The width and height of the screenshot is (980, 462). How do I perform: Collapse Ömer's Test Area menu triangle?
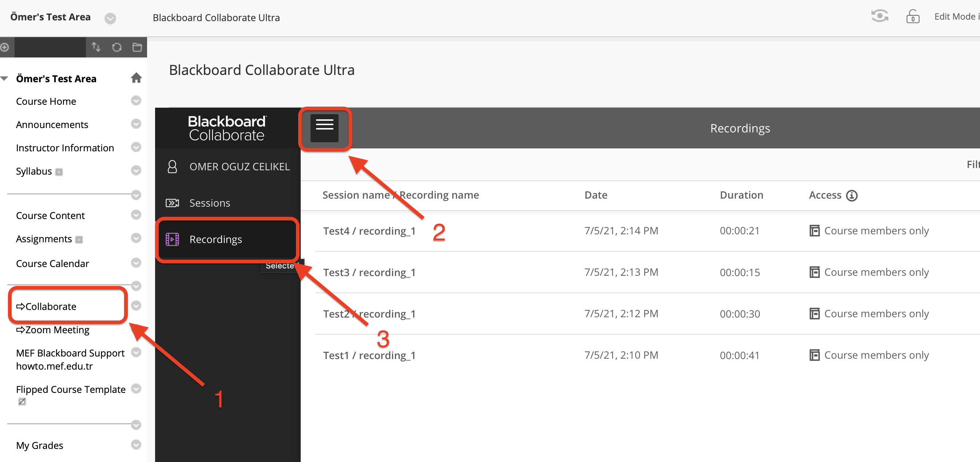(5, 79)
